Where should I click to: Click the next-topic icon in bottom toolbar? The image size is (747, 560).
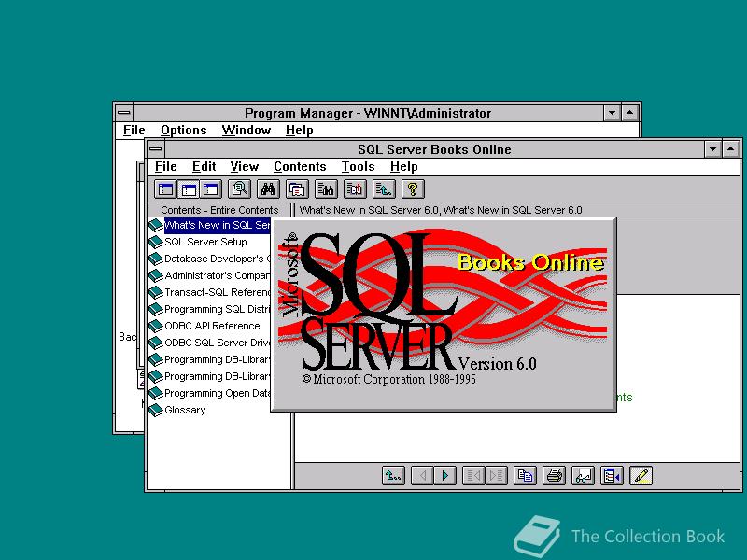click(x=497, y=476)
